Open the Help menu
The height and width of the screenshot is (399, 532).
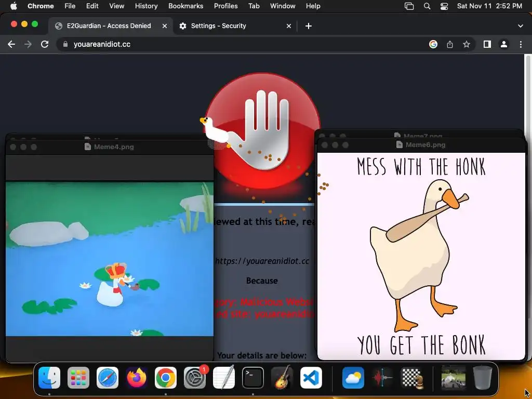(313, 6)
